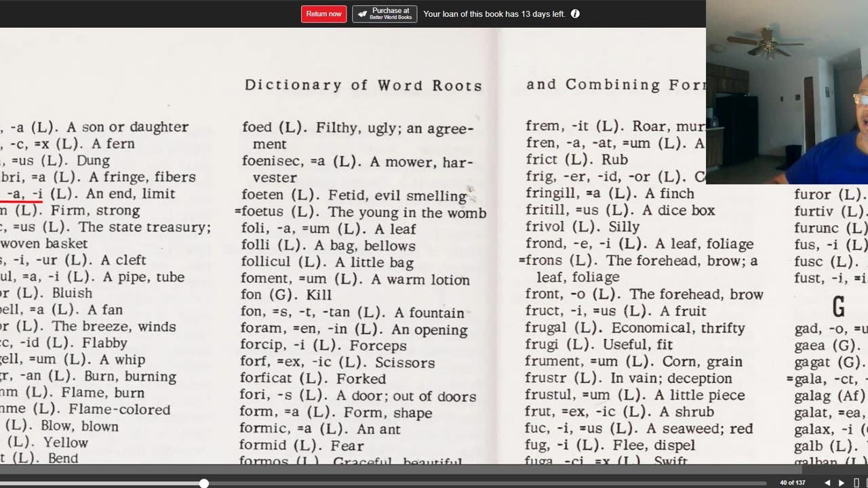
Task: Click the entry 'frustr (L). In vain; deception'
Action: point(629,378)
